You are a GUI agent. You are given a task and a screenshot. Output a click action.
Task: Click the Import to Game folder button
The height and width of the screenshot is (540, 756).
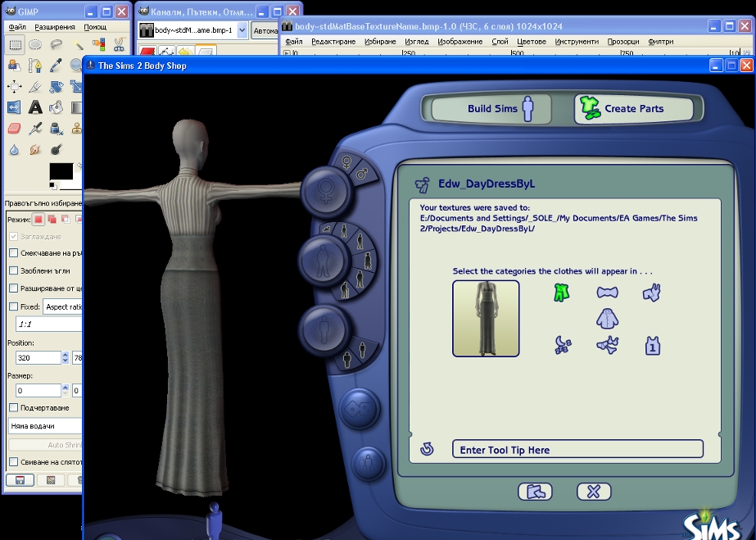coord(535,492)
